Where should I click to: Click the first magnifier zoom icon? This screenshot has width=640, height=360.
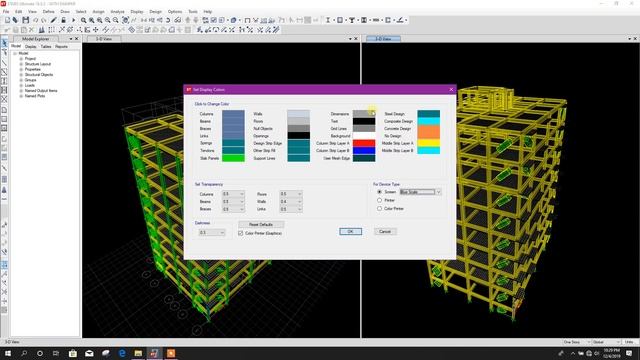click(83, 20)
